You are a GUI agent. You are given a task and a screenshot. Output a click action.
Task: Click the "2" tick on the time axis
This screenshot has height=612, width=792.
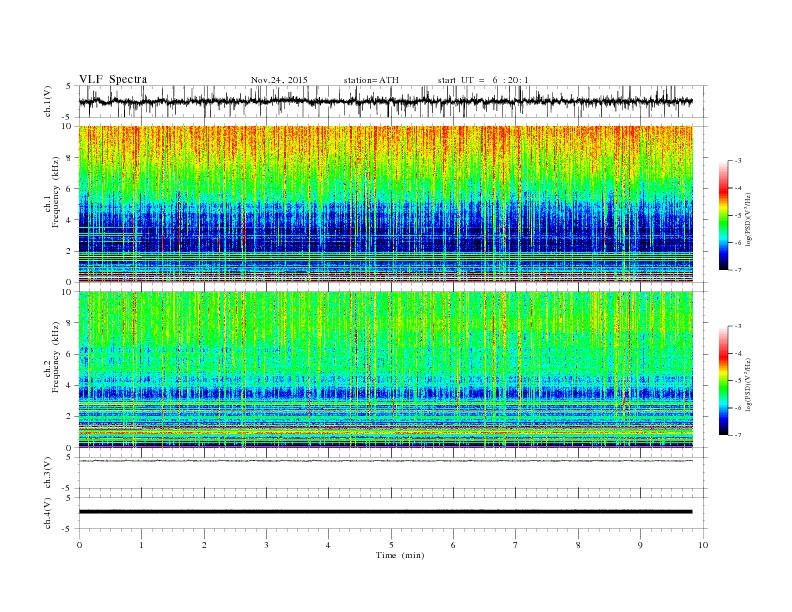coord(204,545)
